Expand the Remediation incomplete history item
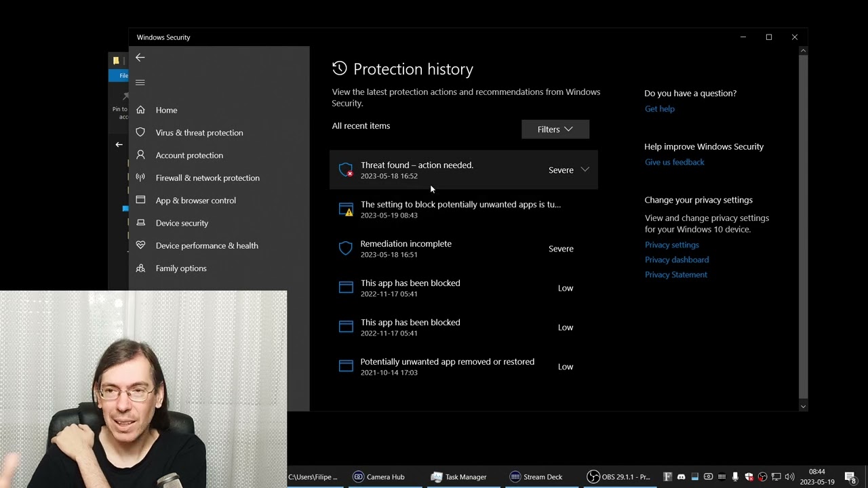 pos(464,249)
